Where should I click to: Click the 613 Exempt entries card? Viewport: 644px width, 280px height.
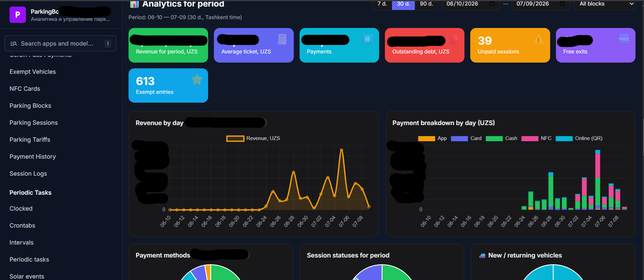pyautogui.click(x=169, y=85)
